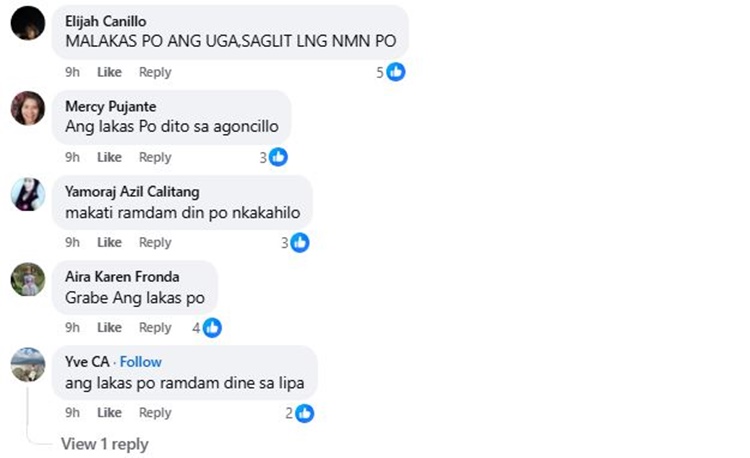Follow Yve CA
Screen dimensions: 750x458
[141, 362]
